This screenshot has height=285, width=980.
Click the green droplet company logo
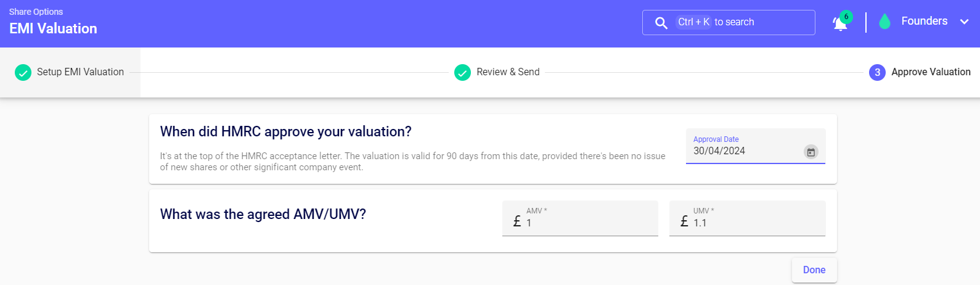(884, 22)
